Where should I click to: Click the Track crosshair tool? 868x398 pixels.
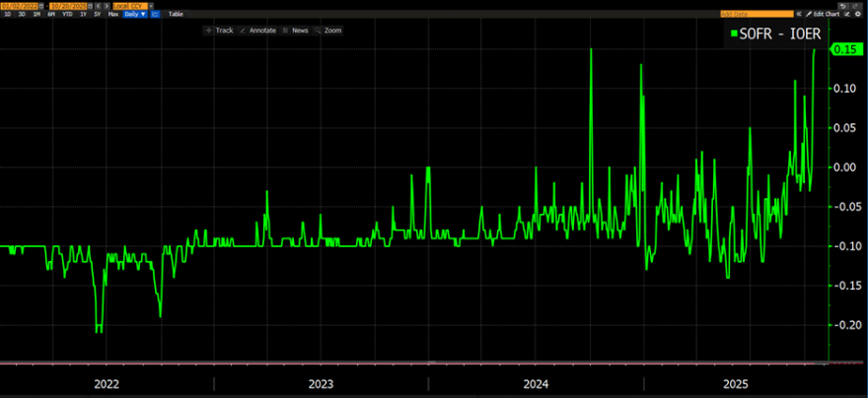[220, 31]
